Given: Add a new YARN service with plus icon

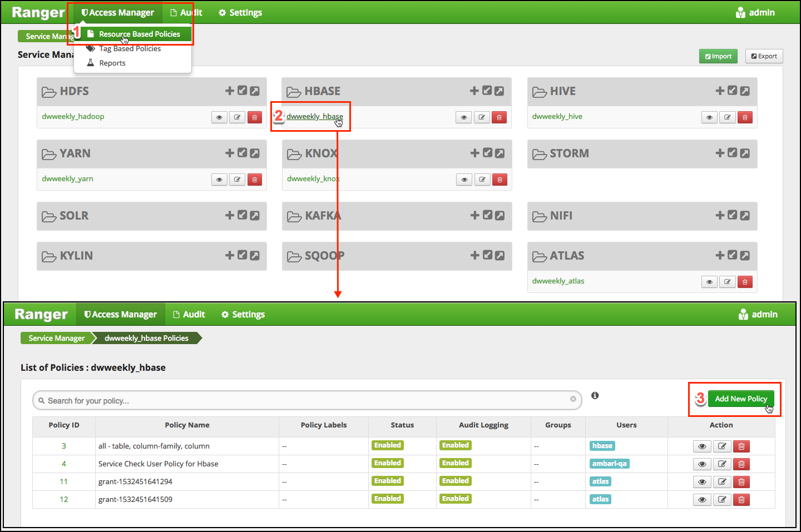Looking at the screenshot, I should (x=230, y=153).
